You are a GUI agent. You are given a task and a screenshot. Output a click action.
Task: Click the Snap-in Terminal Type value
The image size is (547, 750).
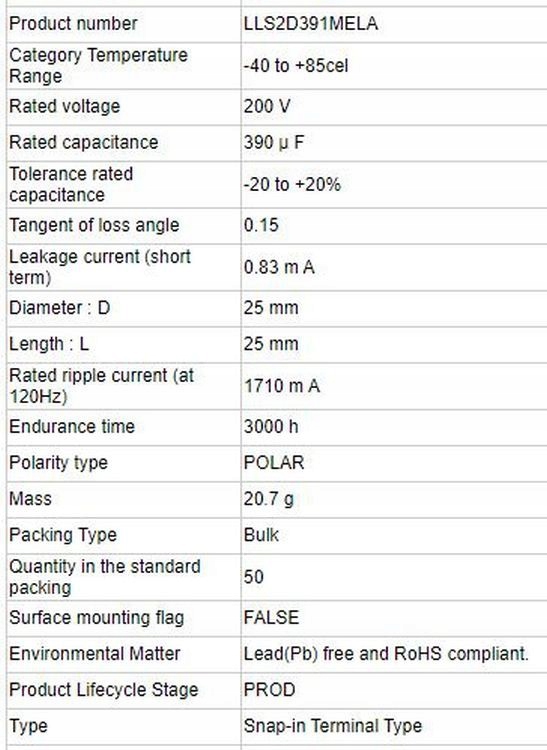pos(333,726)
